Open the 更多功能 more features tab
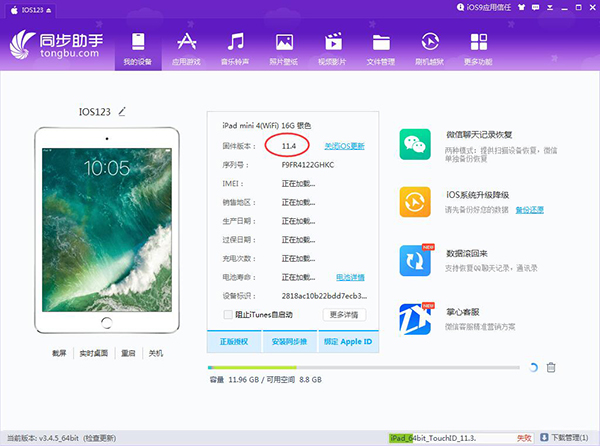This screenshot has height=446, width=600. click(x=478, y=49)
